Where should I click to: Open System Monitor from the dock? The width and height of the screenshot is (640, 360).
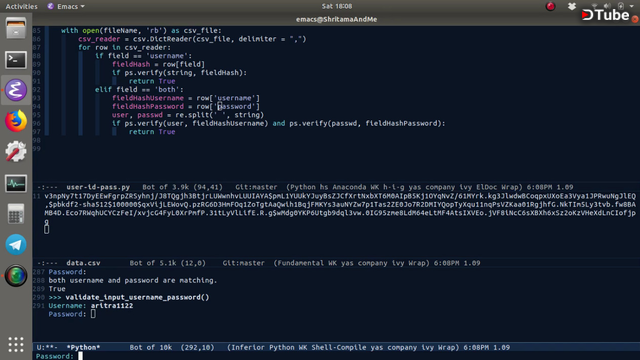[x=16, y=183]
